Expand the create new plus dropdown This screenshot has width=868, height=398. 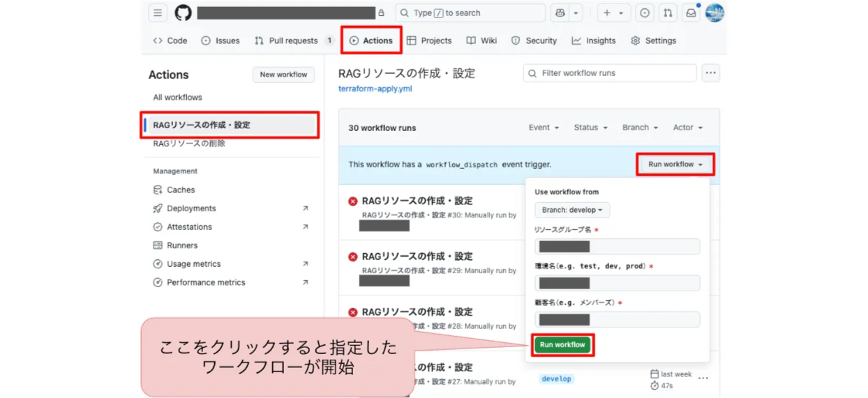click(614, 13)
